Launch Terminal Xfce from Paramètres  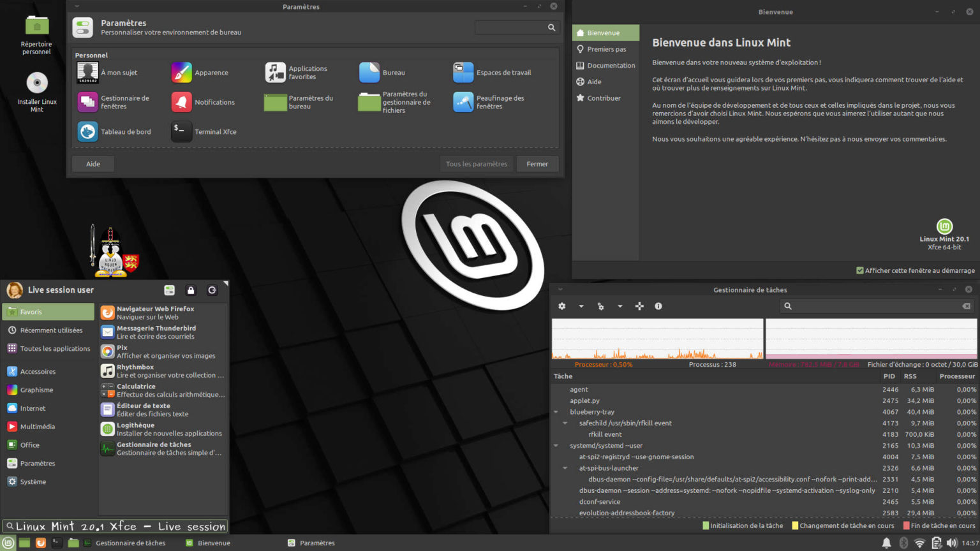181,131
